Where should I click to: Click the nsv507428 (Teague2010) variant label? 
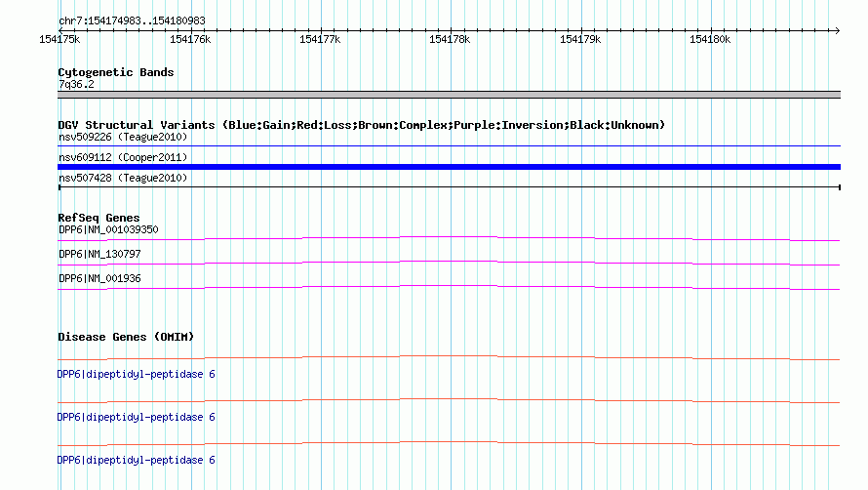tap(123, 178)
